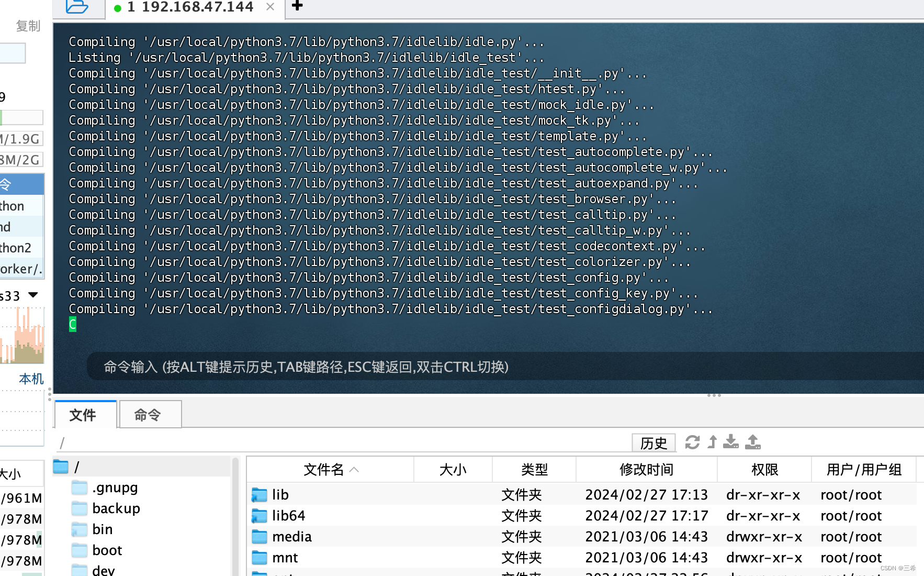Navigate to parent directory with up-arrow icon

point(712,442)
